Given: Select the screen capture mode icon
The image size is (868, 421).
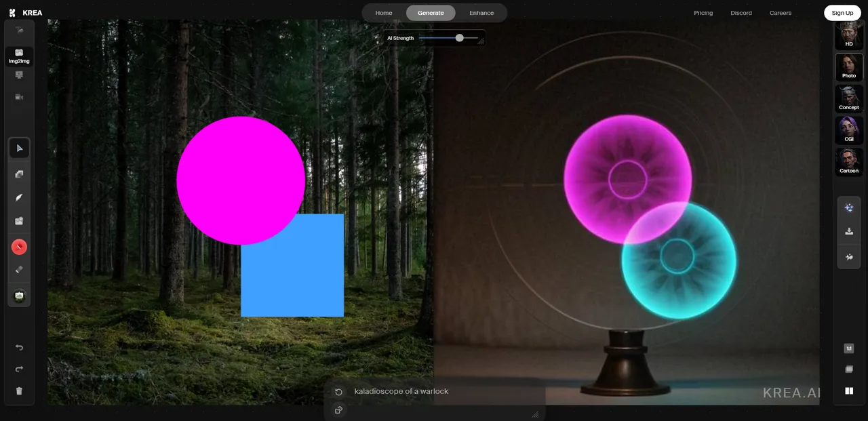Looking at the screenshot, I should 19,75.
